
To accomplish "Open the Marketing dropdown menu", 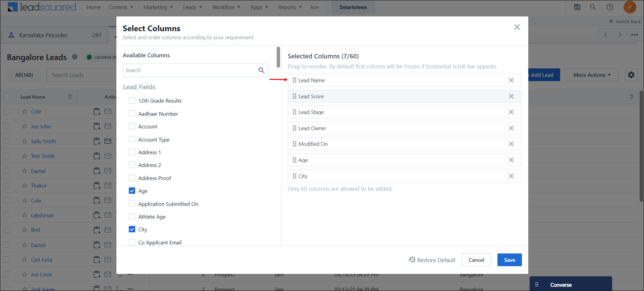I will click(158, 7).
